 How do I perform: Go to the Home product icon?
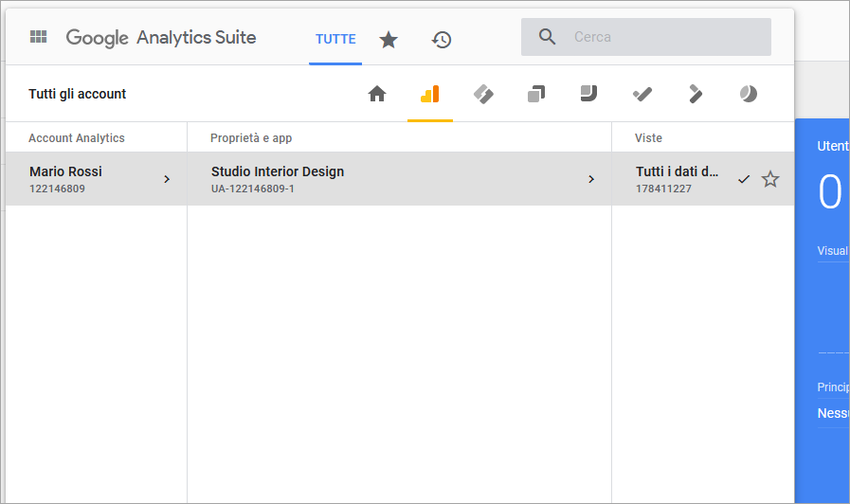(x=377, y=94)
